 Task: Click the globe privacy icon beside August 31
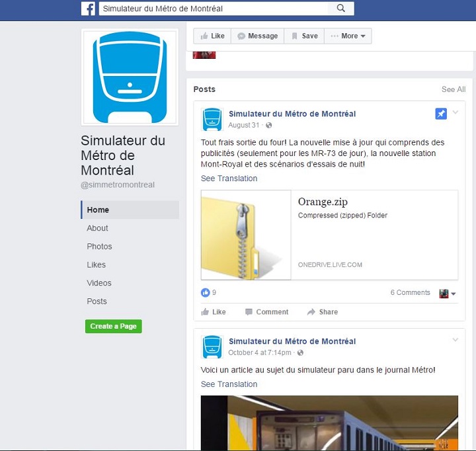[x=268, y=125]
